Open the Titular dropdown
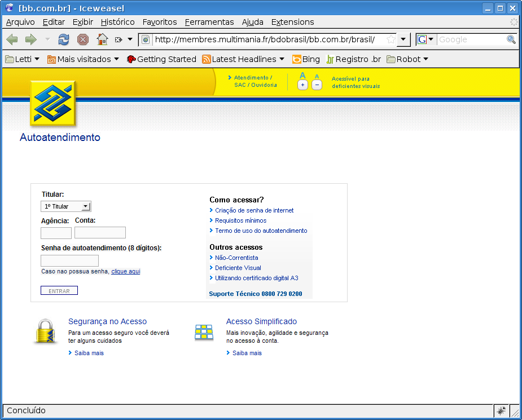Image resolution: width=522 pixels, height=420 pixels. [66, 206]
